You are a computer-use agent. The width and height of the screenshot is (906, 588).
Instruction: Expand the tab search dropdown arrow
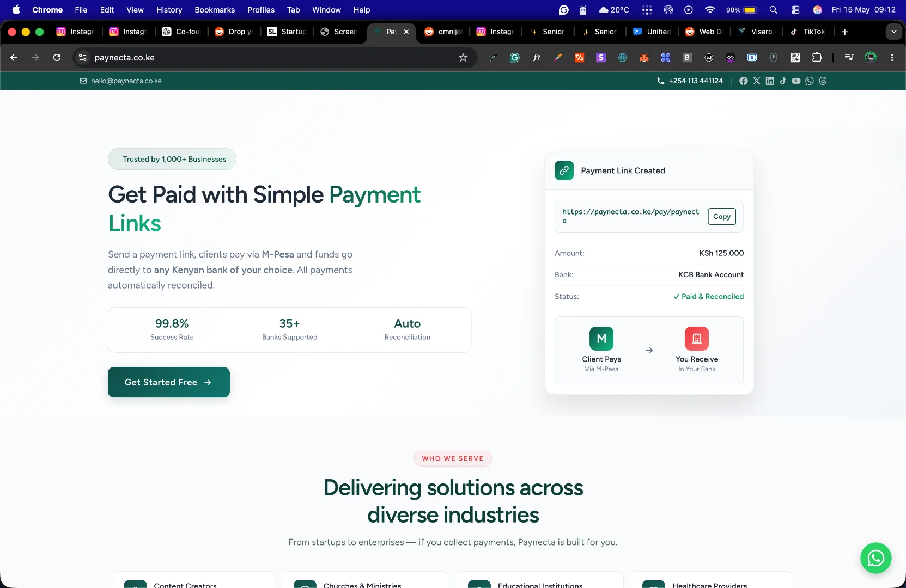(893, 32)
